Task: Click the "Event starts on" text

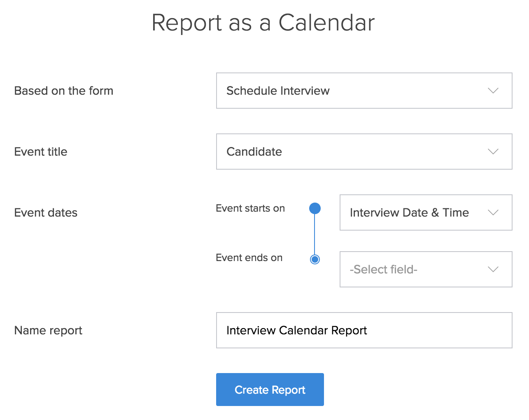Action: [x=250, y=208]
